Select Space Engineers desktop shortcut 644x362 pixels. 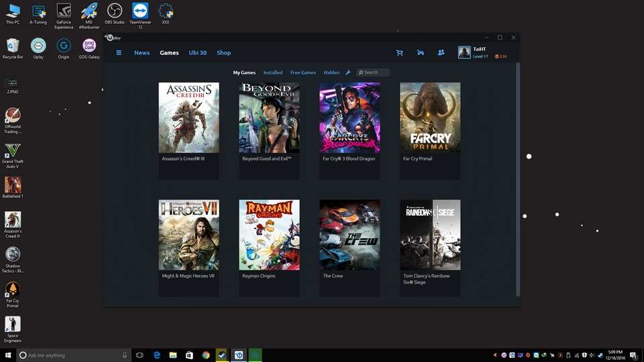tap(13, 330)
